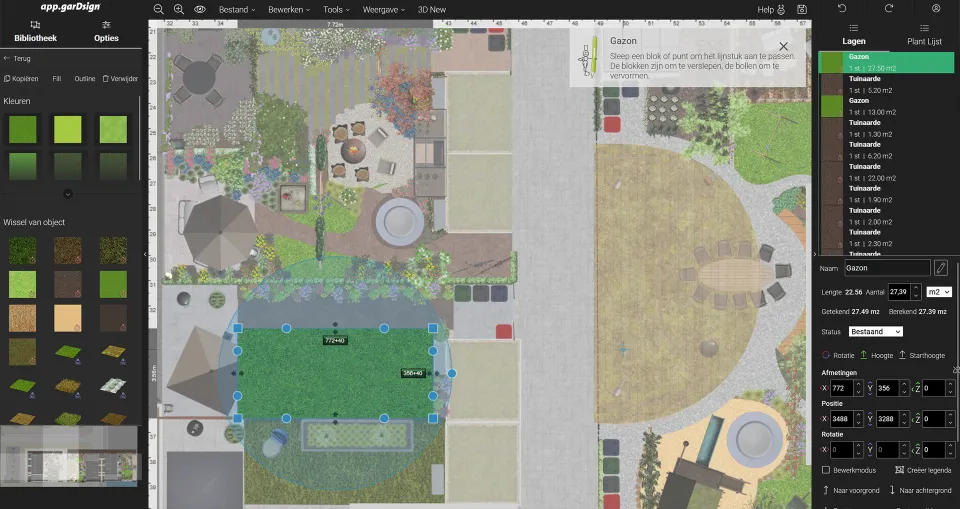The width and height of the screenshot is (960, 509).
Task: Switch to 3D New view
Action: point(432,9)
